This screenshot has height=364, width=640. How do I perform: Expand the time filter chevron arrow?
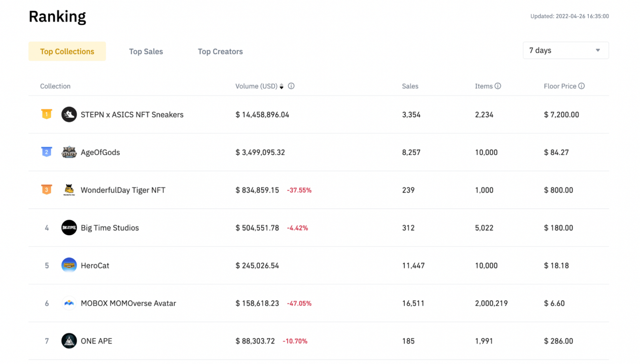[x=597, y=50]
